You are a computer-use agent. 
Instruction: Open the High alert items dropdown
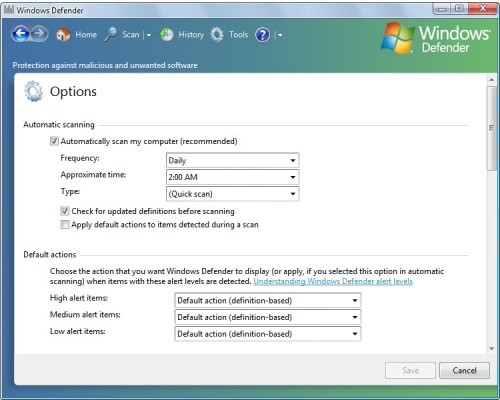pyautogui.click(x=268, y=300)
